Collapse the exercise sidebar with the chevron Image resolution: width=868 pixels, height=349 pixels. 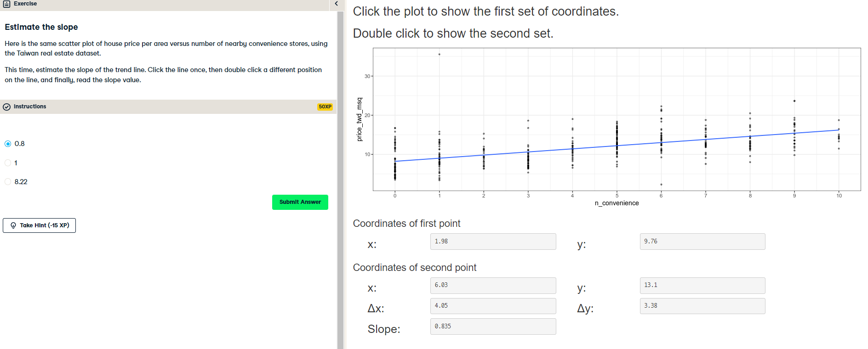pos(337,4)
